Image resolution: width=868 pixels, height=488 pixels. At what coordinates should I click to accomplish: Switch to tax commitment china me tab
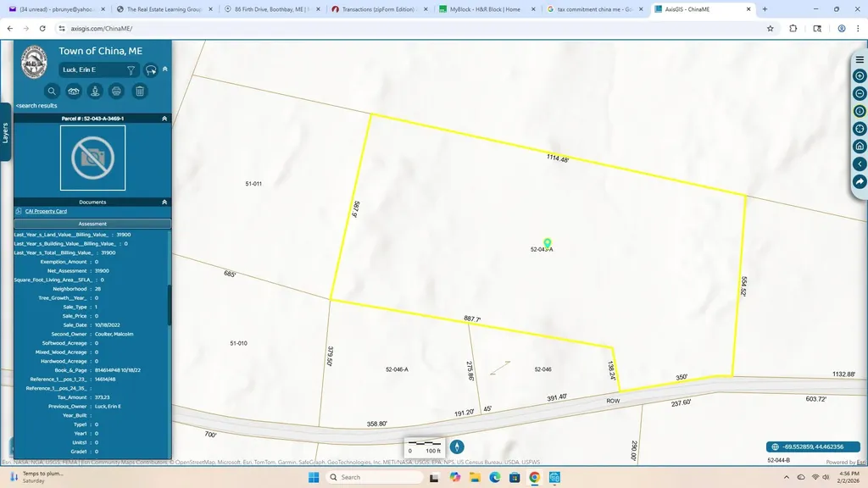click(x=594, y=8)
